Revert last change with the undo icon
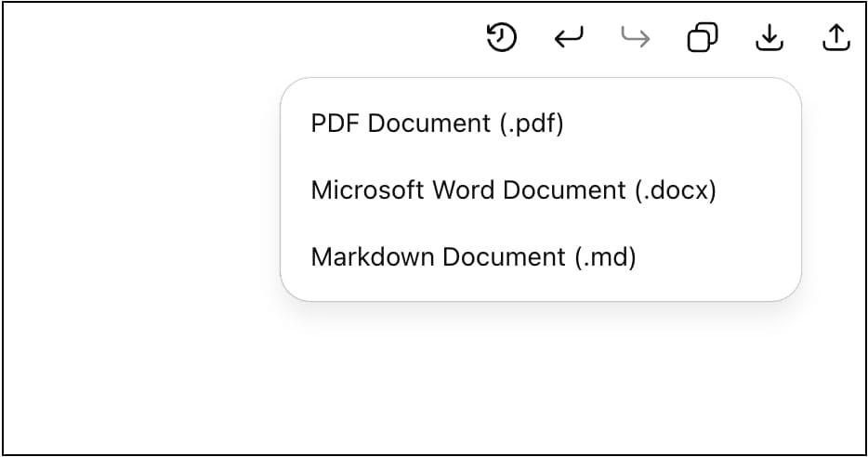This screenshot has height=457, width=868. click(569, 38)
